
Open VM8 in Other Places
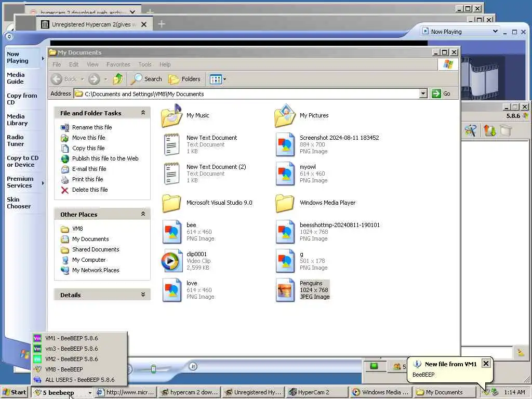[77, 229]
